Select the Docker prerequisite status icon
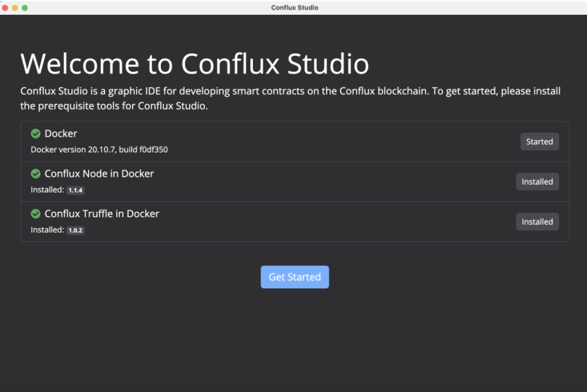This screenshot has height=392, width=587. tap(36, 134)
